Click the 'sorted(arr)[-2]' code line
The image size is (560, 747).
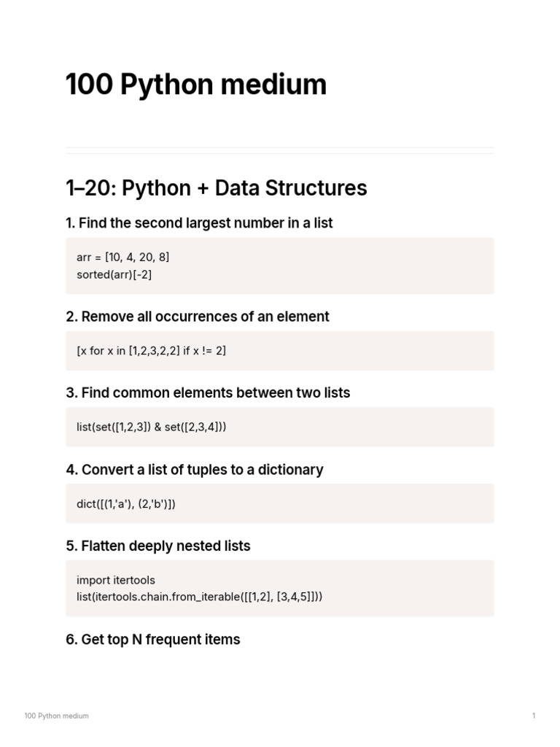point(114,274)
